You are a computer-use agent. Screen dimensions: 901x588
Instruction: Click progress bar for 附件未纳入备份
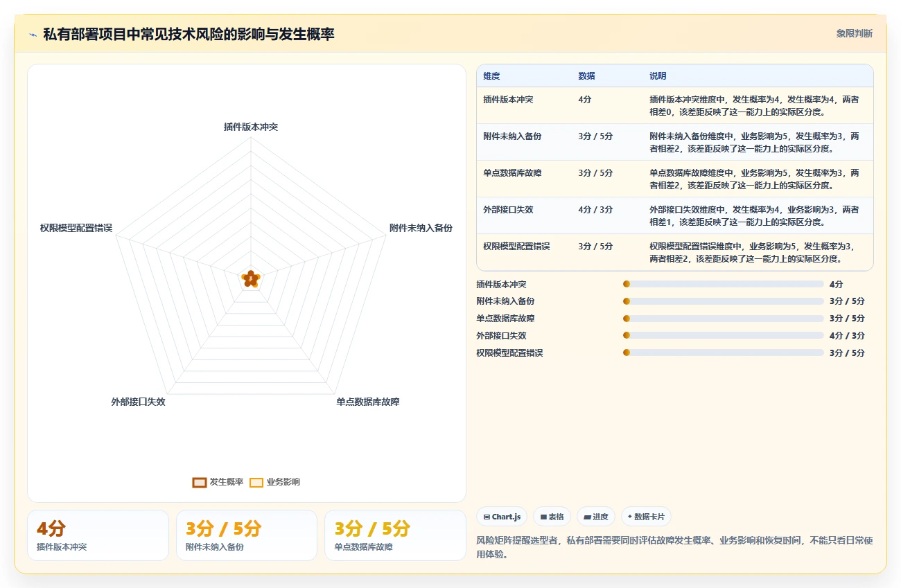tap(724, 301)
